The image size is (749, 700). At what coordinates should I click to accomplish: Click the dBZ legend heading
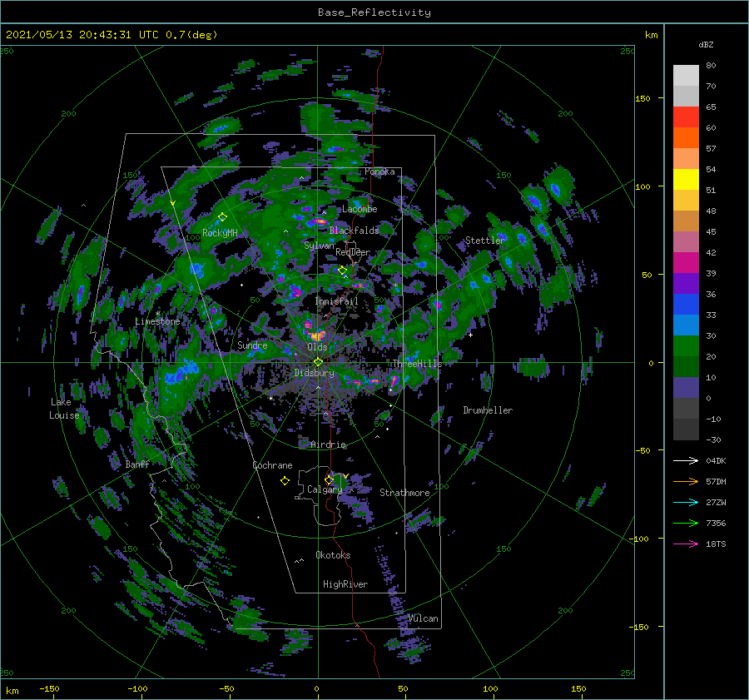706,44
